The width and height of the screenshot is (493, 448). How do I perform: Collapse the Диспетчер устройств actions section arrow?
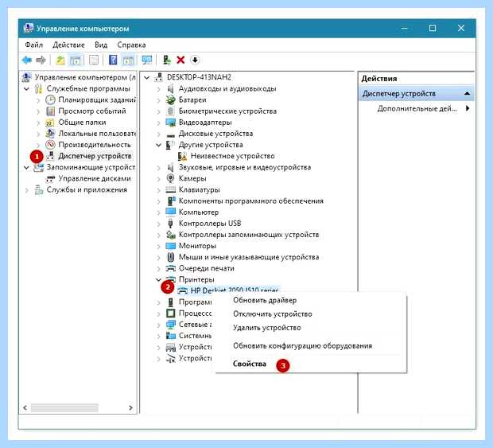click(x=468, y=93)
